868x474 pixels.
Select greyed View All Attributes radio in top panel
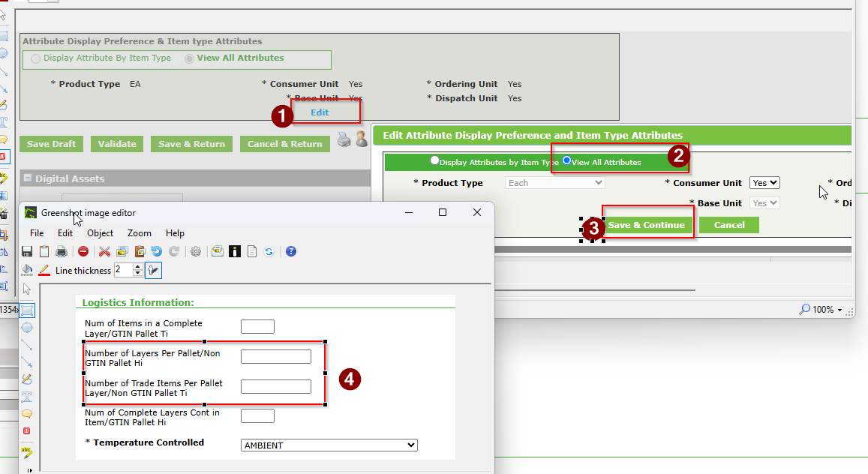pyautogui.click(x=189, y=58)
